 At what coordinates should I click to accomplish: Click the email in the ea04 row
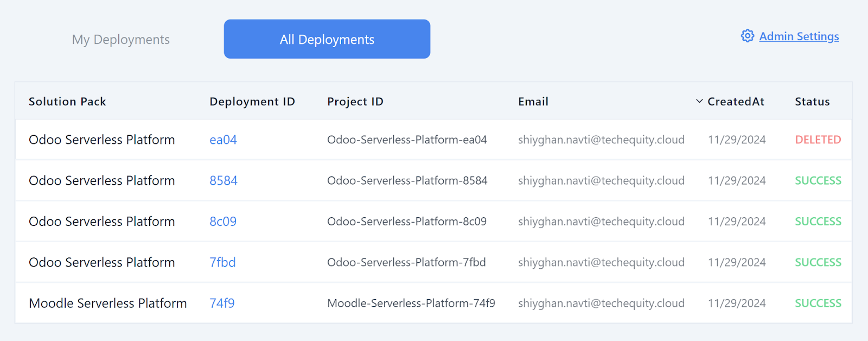click(x=601, y=140)
